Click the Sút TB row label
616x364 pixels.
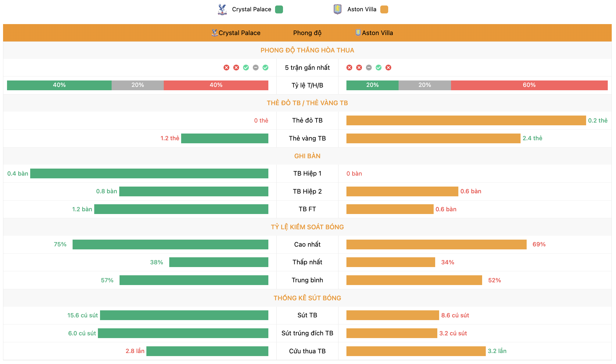307,315
